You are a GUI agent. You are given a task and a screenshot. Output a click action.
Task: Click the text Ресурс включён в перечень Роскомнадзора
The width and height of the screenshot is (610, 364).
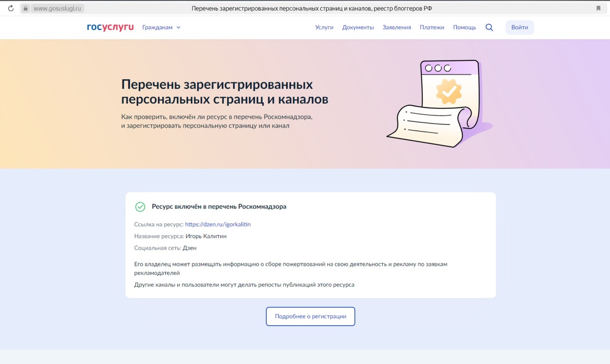point(219,207)
